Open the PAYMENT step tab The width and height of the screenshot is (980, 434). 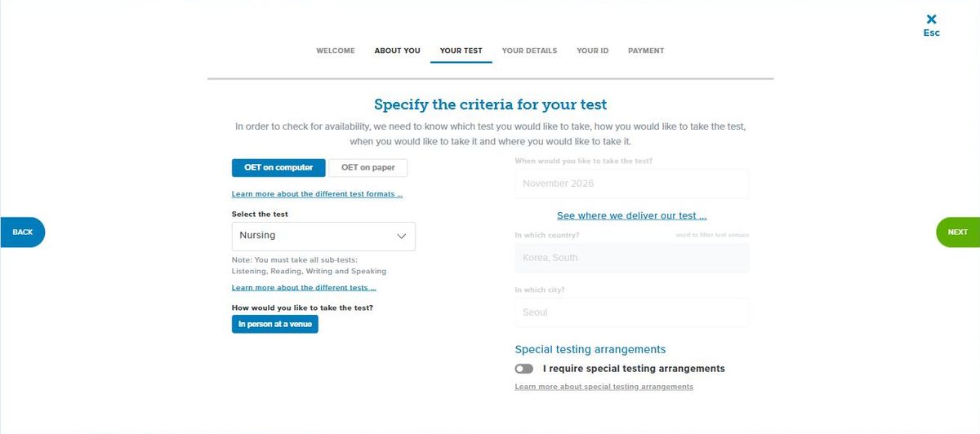point(646,51)
